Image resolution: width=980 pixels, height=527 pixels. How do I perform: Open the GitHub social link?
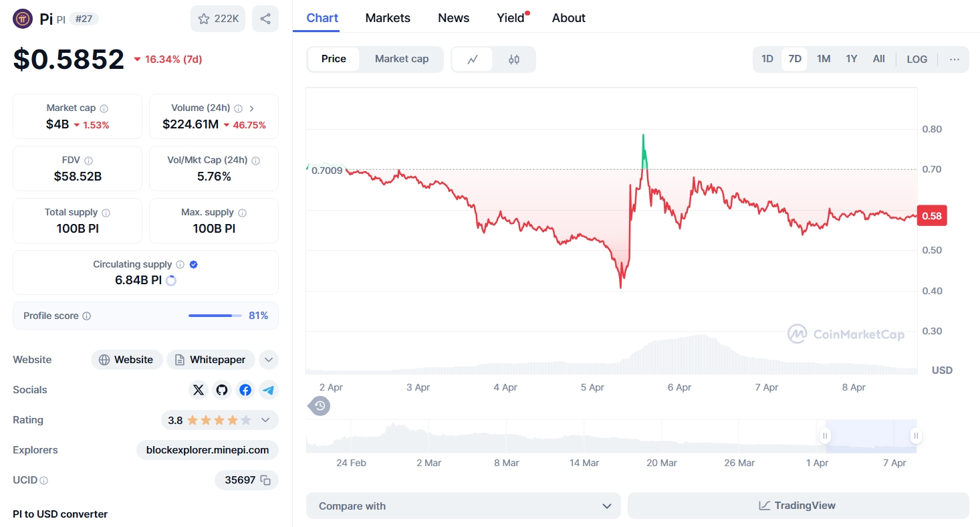[221, 390]
